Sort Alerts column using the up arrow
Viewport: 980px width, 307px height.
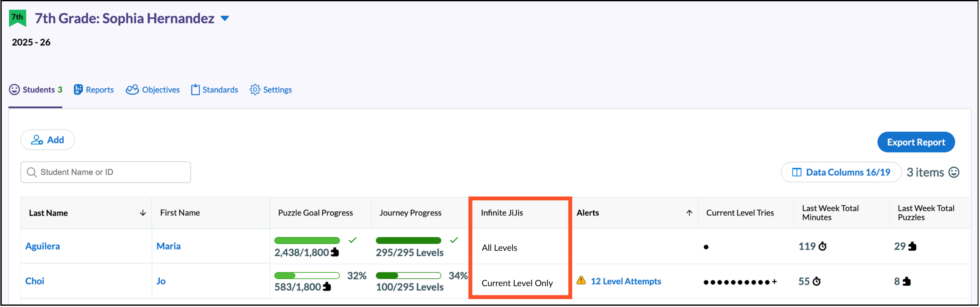tap(689, 213)
